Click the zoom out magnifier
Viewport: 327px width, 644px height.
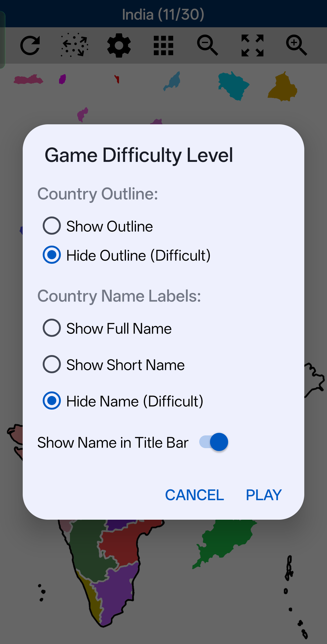pos(208,45)
